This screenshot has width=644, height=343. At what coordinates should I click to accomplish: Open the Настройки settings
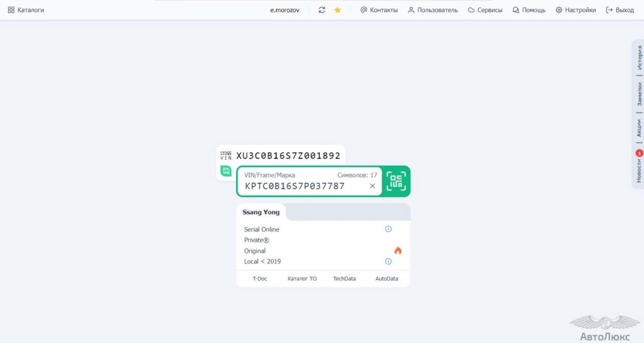click(x=576, y=10)
